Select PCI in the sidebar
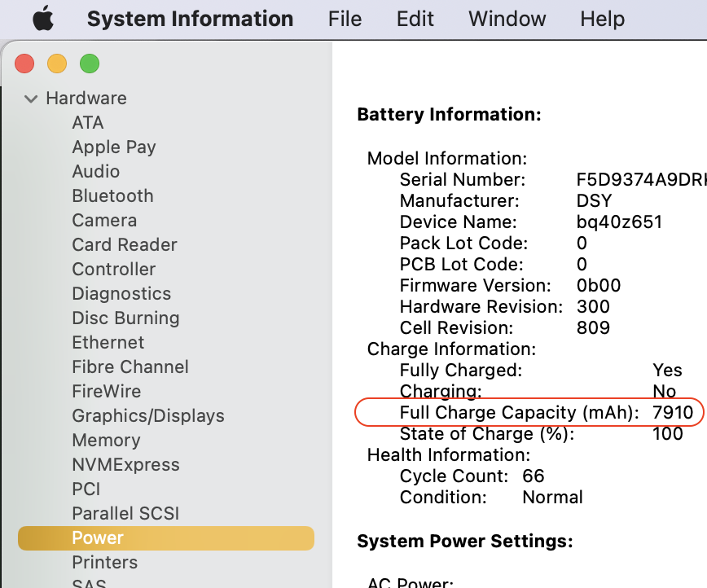 [86, 489]
